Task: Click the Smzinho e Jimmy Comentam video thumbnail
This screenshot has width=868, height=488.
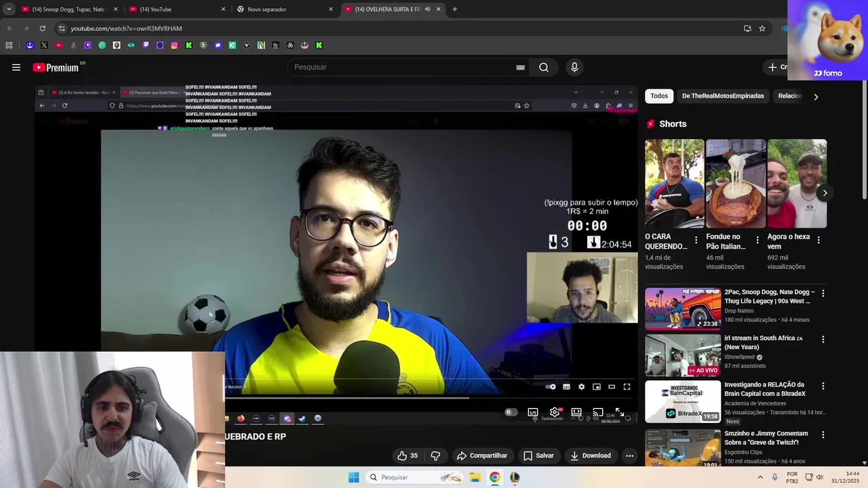Action: pos(683,447)
